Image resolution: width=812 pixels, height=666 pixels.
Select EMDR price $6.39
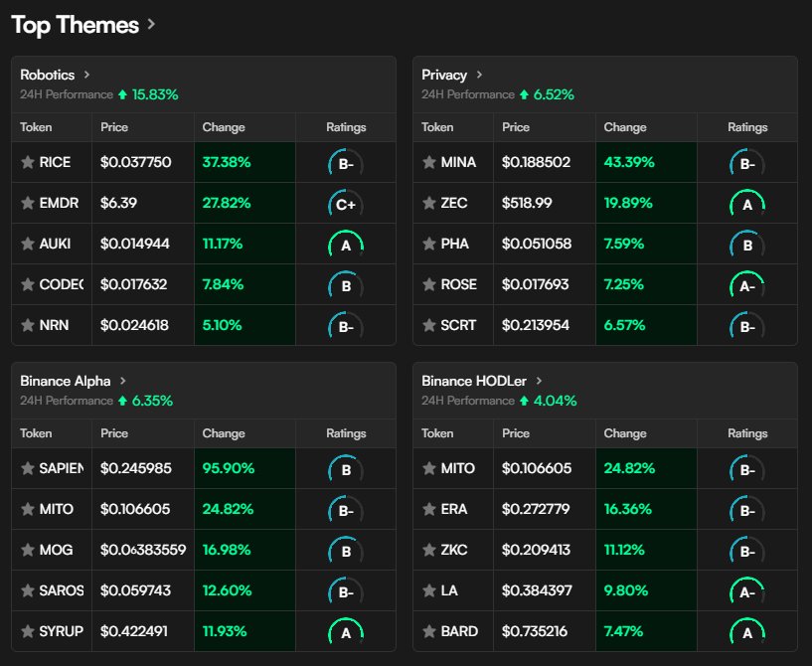[118, 203]
